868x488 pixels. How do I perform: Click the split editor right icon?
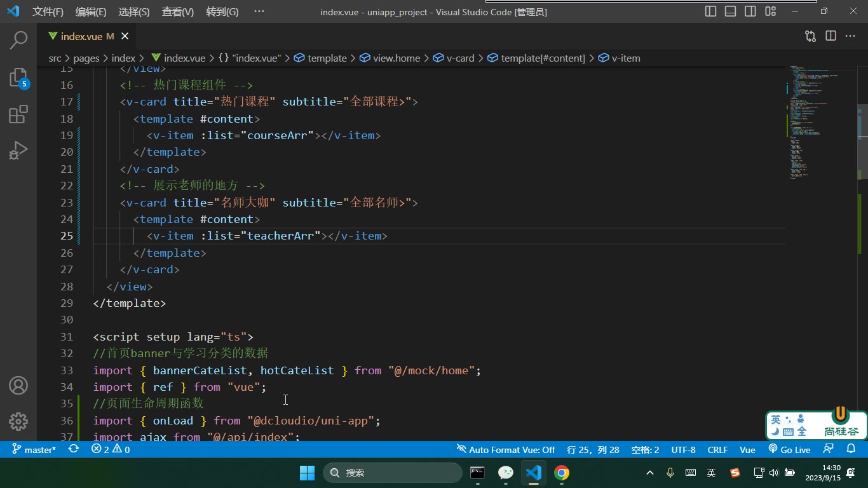pos(831,36)
